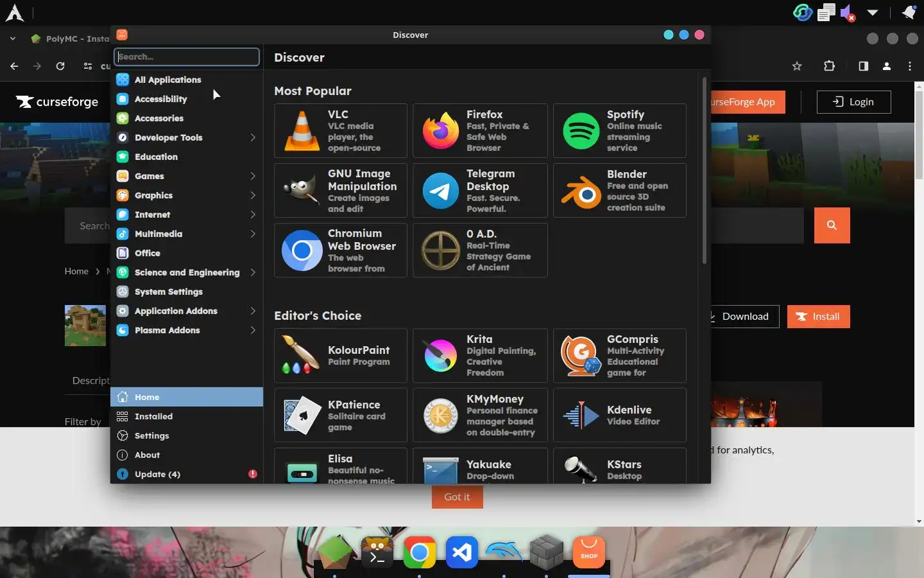Click the Download button on CurseForge
Image resolution: width=924 pixels, height=578 pixels.
(744, 317)
